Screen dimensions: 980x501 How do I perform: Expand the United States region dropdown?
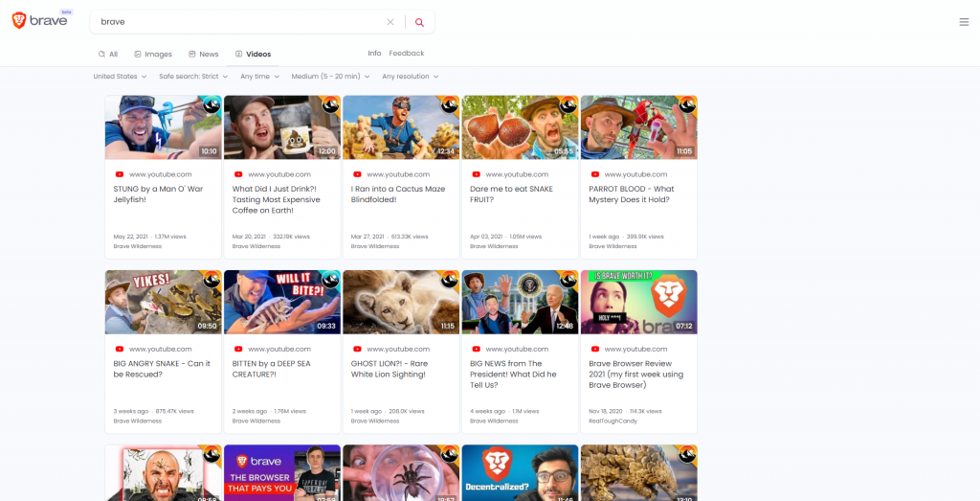coord(120,77)
